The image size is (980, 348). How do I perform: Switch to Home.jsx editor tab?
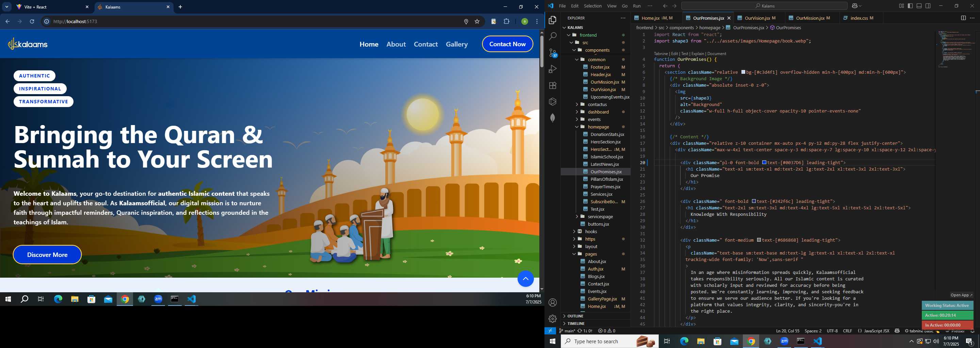(x=657, y=18)
